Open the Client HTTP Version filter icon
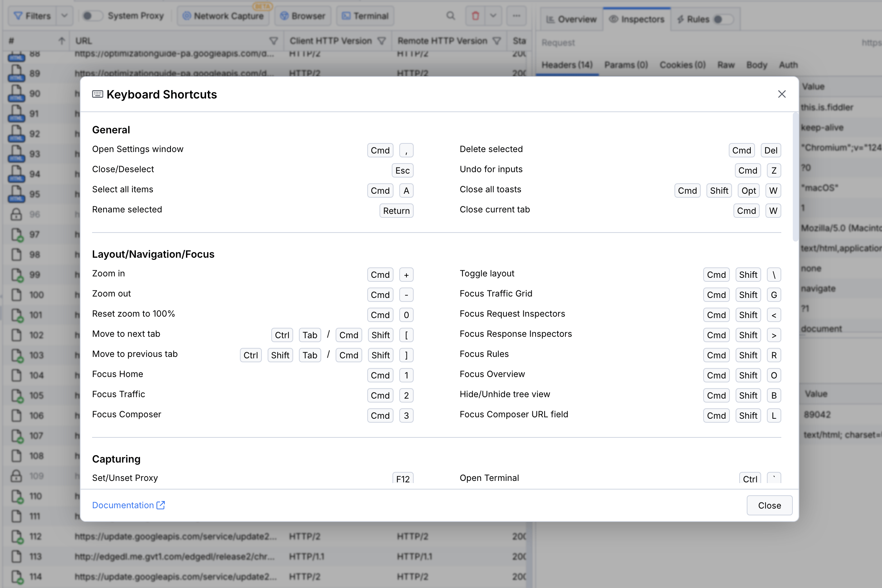The image size is (882, 588). point(381,41)
